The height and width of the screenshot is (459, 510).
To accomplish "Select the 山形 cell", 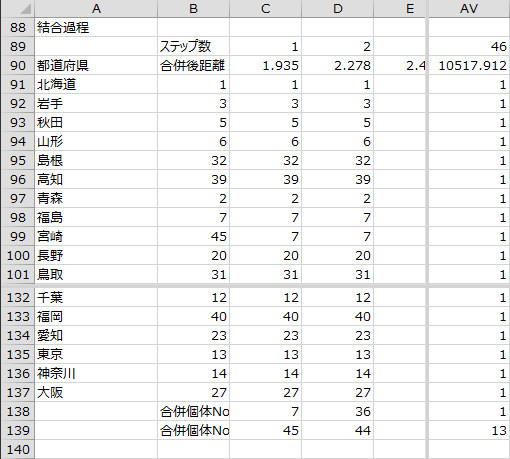I will click(96, 141).
